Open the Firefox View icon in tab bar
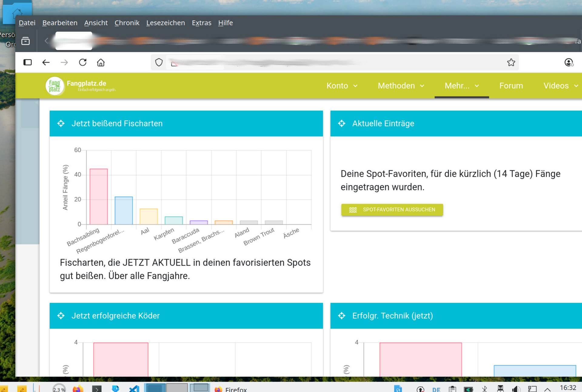Viewport: 582px width, 392px height. (x=25, y=41)
